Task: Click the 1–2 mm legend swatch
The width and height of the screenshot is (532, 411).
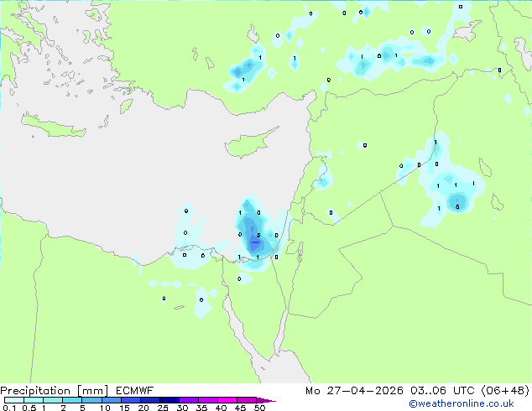Action: pos(53,400)
